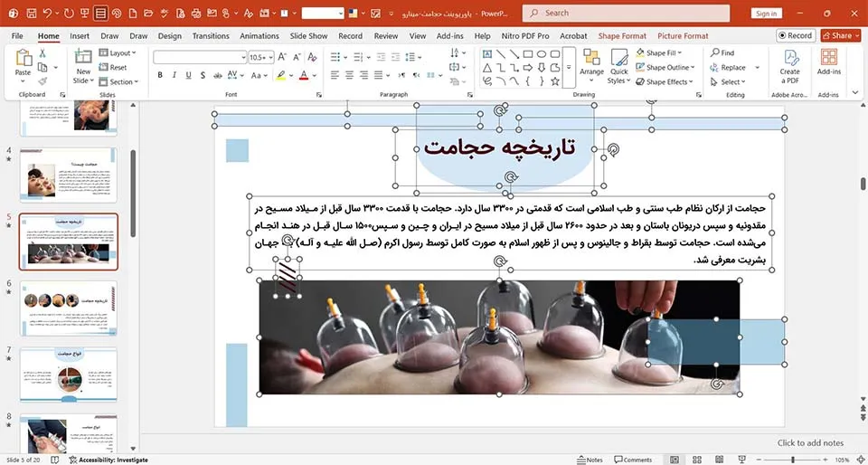
Task: Insert a text box shape
Action: click(487, 53)
